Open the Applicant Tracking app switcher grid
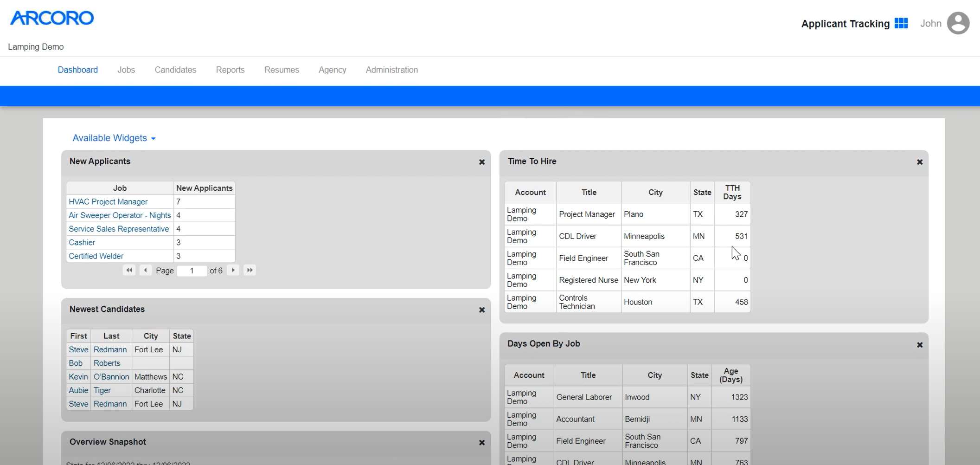Viewport: 980px width, 465px height. pyautogui.click(x=902, y=23)
